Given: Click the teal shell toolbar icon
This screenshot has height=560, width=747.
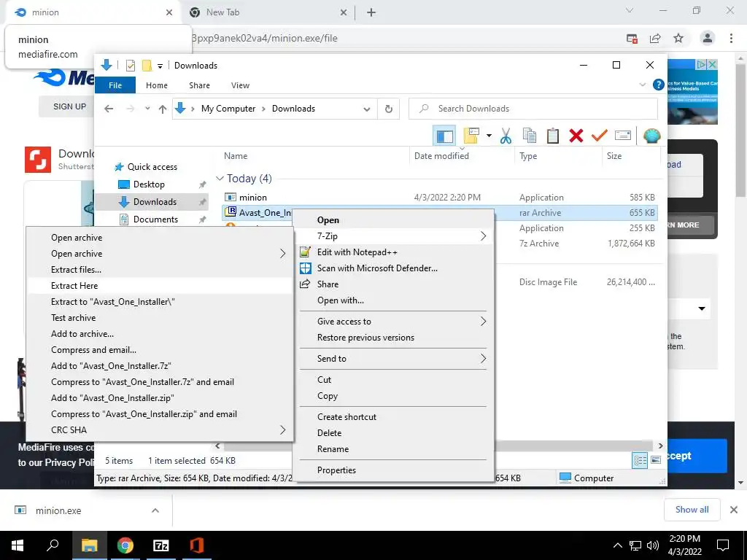Looking at the screenshot, I should (651, 136).
